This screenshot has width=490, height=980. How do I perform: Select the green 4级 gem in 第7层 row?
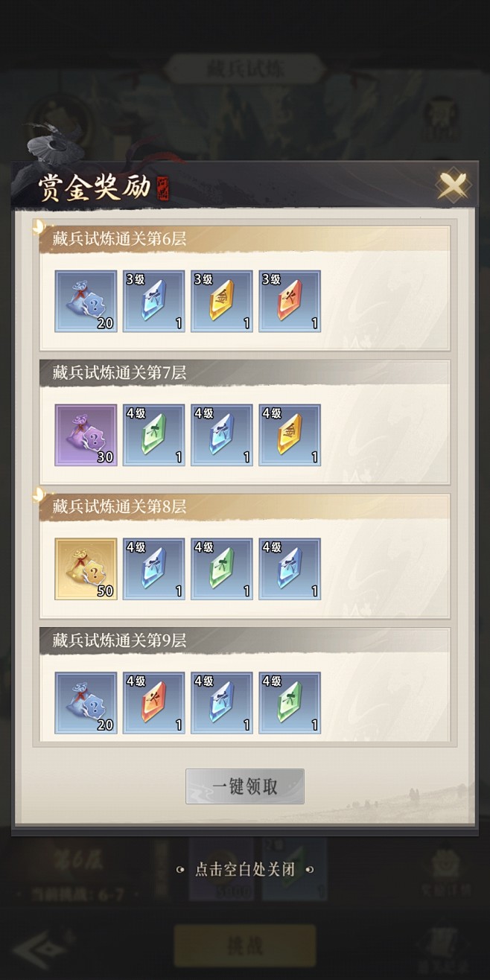tap(154, 435)
